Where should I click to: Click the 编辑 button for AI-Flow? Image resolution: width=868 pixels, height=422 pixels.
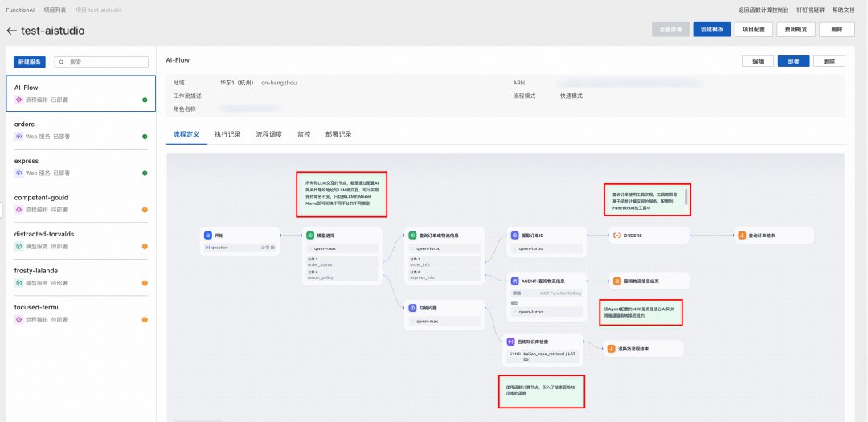coord(758,61)
